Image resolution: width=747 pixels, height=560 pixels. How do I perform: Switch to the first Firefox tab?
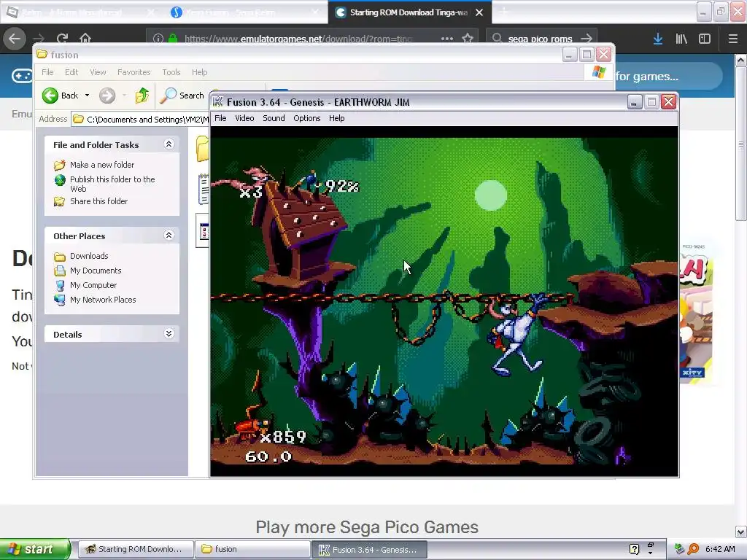tap(81, 12)
